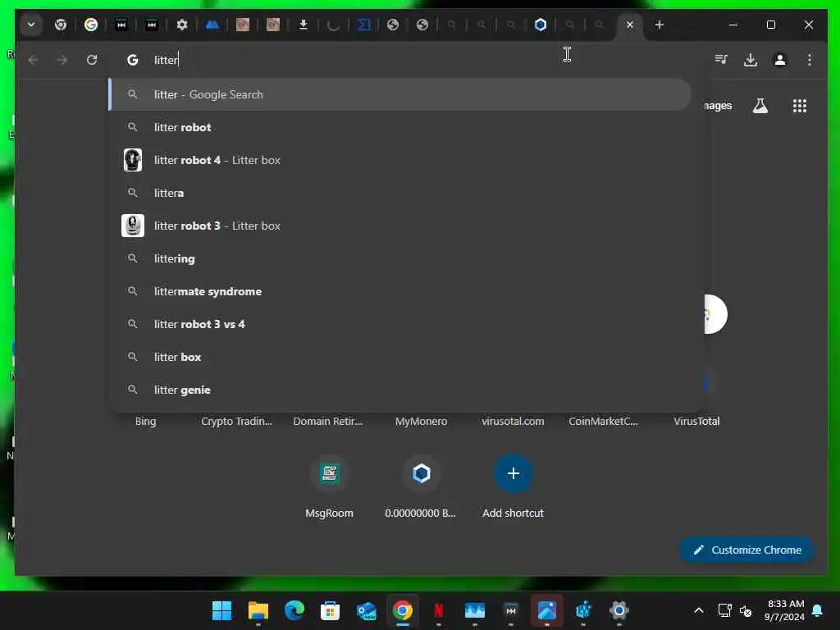Open the notification bell icon
840x630 pixels.
[818, 610]
